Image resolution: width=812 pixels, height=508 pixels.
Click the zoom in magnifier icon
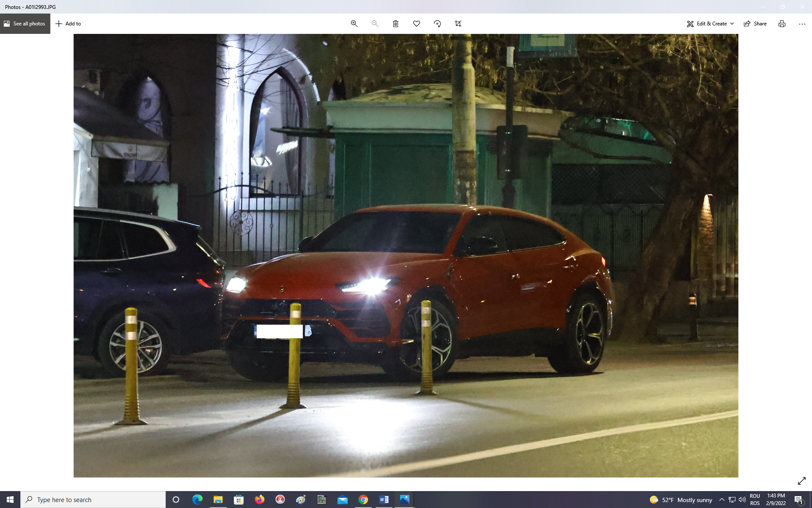click(x=354, y=24)
